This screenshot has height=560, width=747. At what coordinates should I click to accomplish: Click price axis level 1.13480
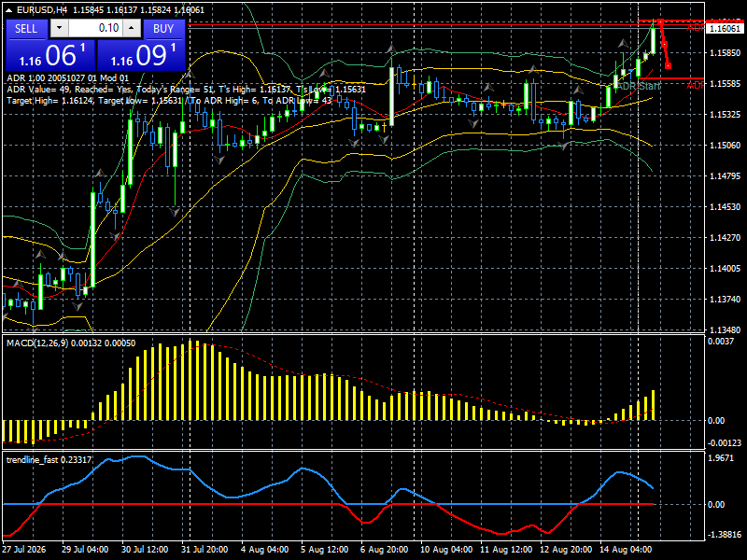coord(726,329)
